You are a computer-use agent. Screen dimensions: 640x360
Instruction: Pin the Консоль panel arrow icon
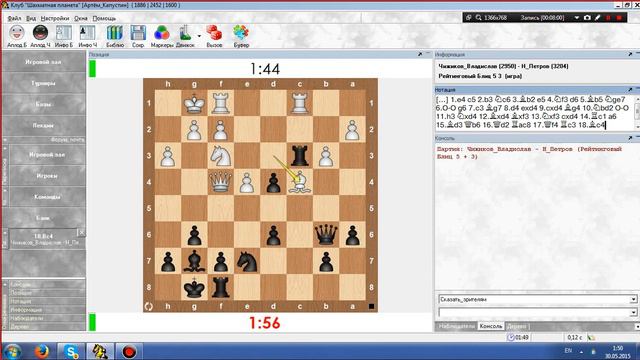click(x=630, y=138)
